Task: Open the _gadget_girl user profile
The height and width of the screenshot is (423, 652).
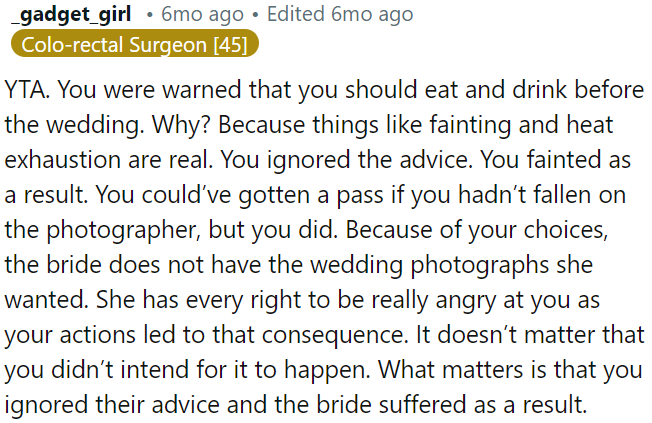Action: [x=70, y=15]
